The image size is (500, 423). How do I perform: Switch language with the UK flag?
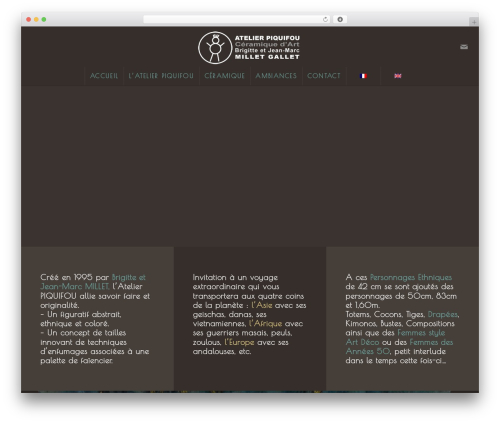[398, 76]
